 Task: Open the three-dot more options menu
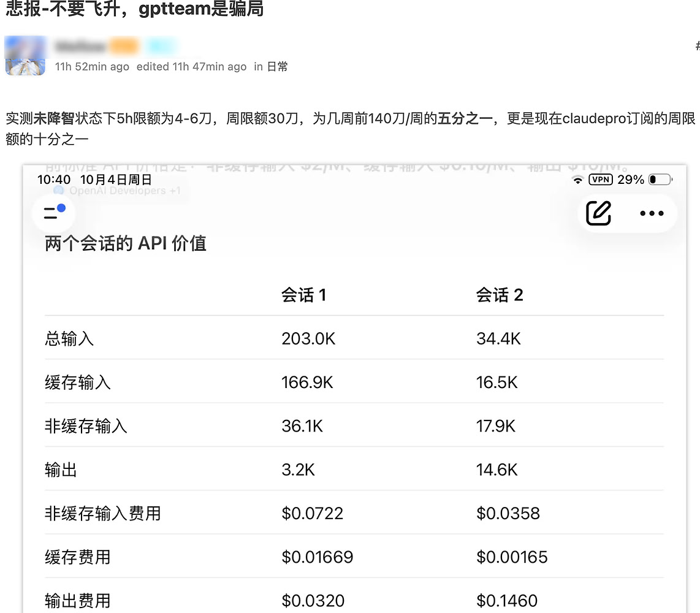point(652,213)
